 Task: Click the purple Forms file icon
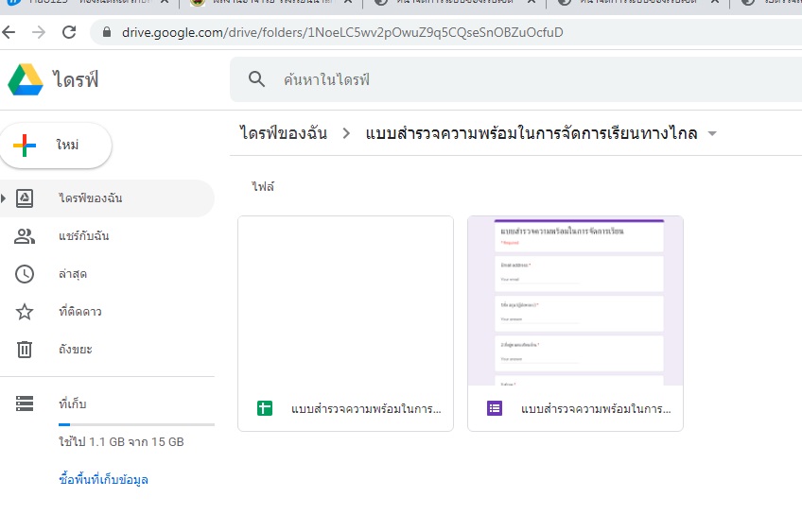pos(495,409)
